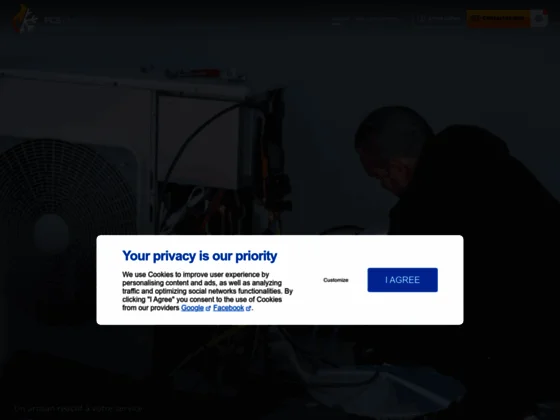The image size is (560, 420).
Task: Select the first navigation item in header
Action: [340, 19]
